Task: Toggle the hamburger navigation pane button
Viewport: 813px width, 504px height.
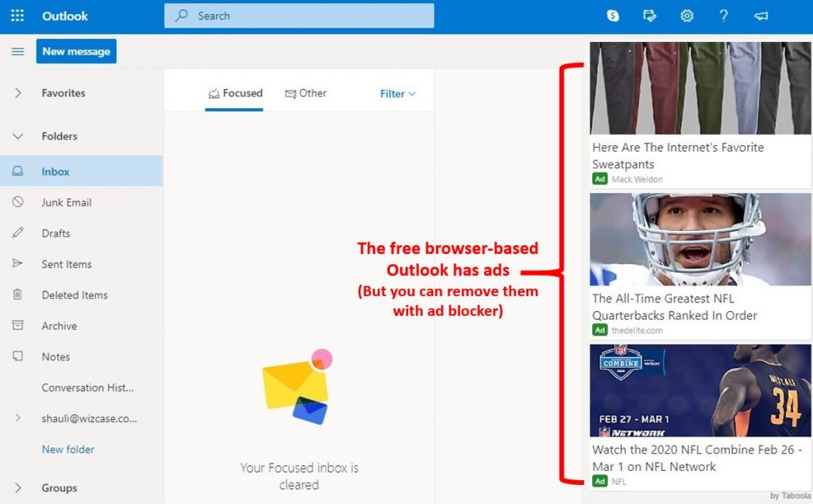Action: (x=17, y=52)
